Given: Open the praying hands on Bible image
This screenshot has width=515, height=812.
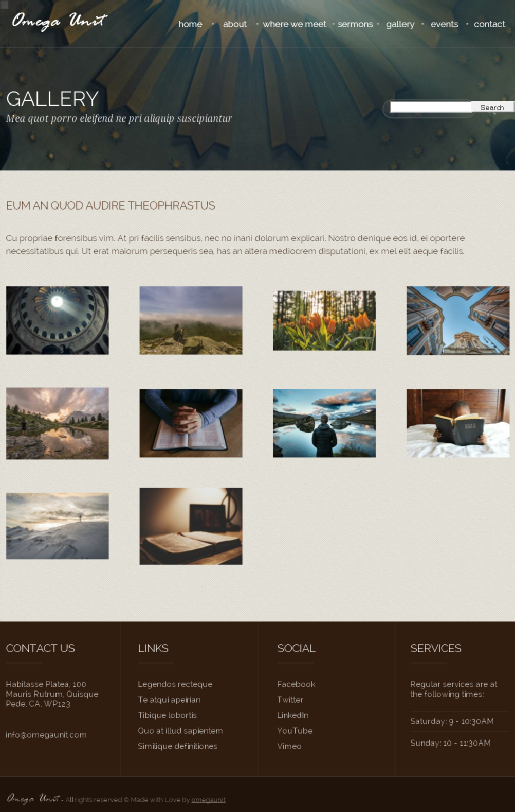Looking at the screenshot, I should click(191, 423).
